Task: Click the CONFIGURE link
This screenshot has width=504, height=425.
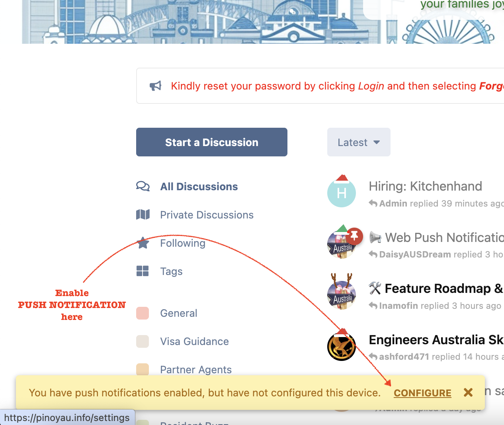Action: (422, 393)
